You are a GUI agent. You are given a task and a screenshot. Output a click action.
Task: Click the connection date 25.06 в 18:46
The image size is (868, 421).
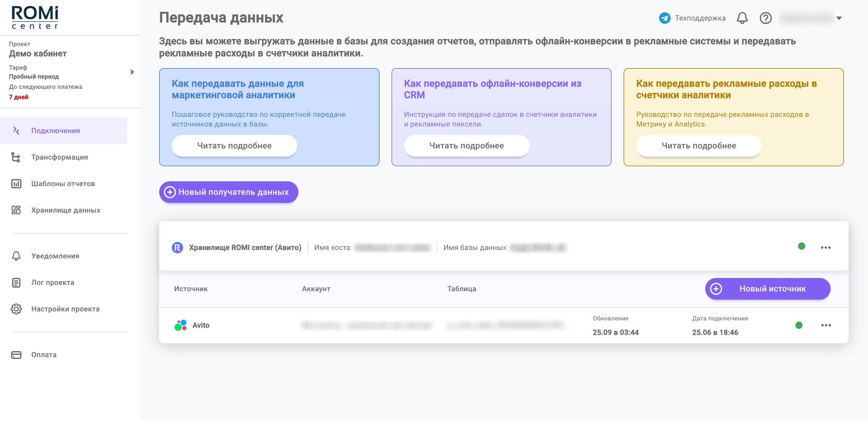[x=715, y=332]
